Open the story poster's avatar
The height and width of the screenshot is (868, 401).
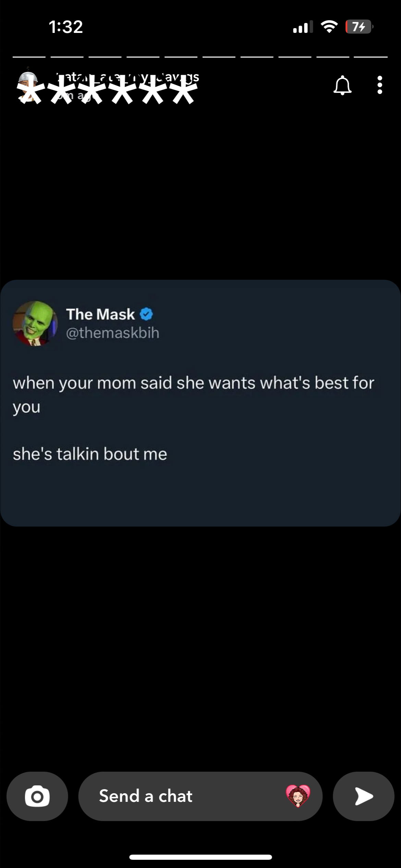28,86
